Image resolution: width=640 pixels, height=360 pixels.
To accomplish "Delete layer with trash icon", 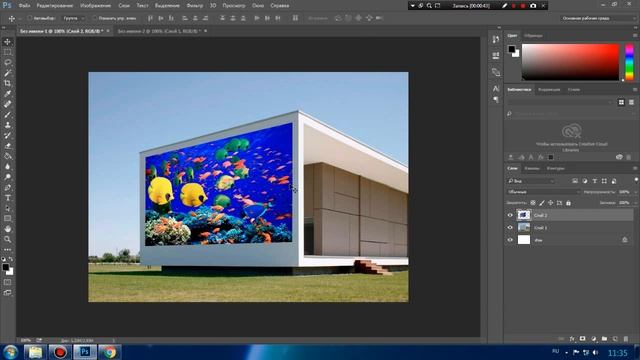I will coord(626,339).
